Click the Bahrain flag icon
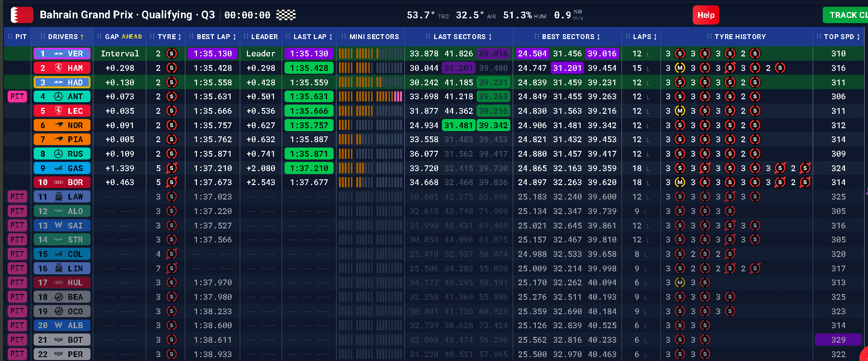The height and width of the screenshot is (361, 868). (22, 15)
